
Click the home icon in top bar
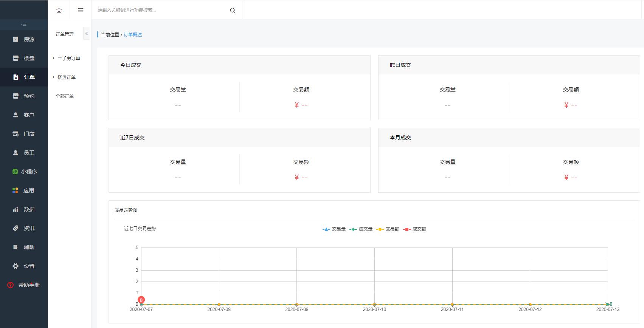tap(59, 10)
